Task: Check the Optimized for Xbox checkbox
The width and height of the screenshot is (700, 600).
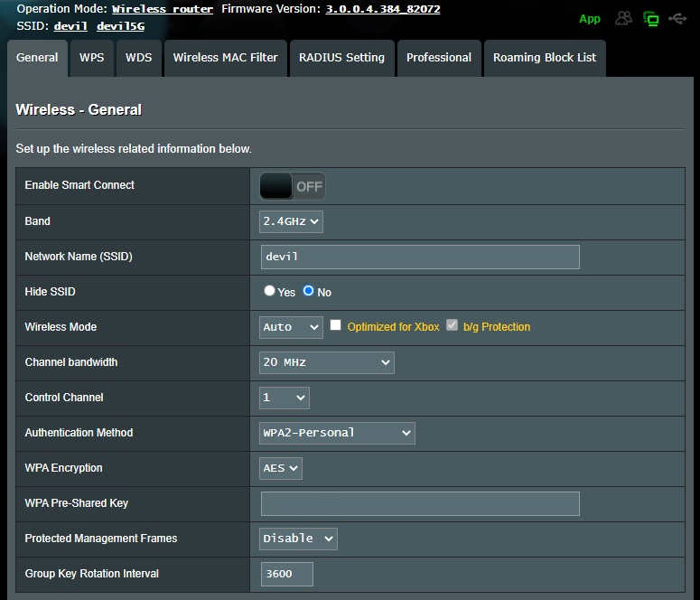Action: click(x=335, y=324)
